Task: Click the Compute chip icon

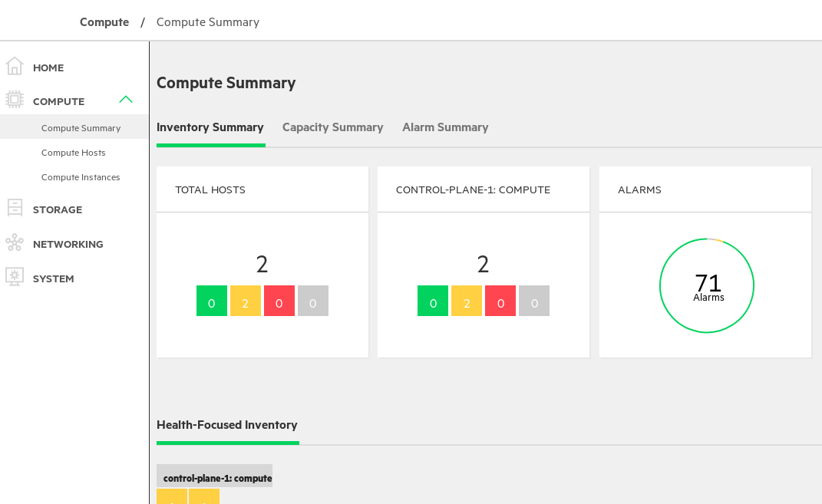Action: coord(15,100)
